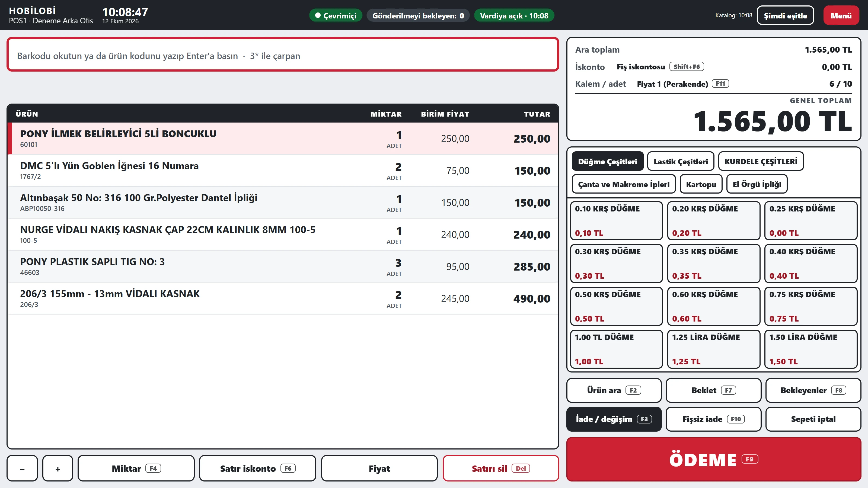Sync the catalog with Şimdi eşitle

click(x=786, y=15)
